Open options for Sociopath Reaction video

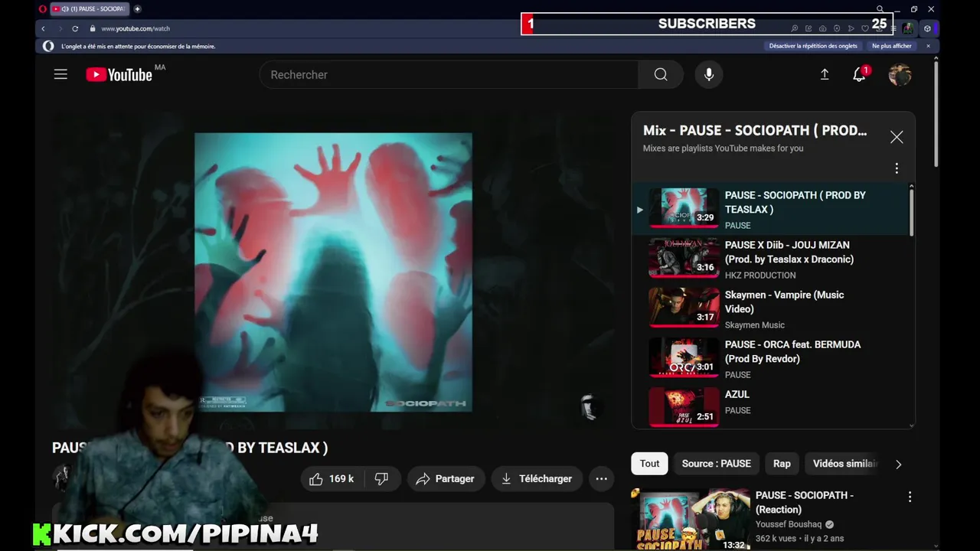coord(910,497)
